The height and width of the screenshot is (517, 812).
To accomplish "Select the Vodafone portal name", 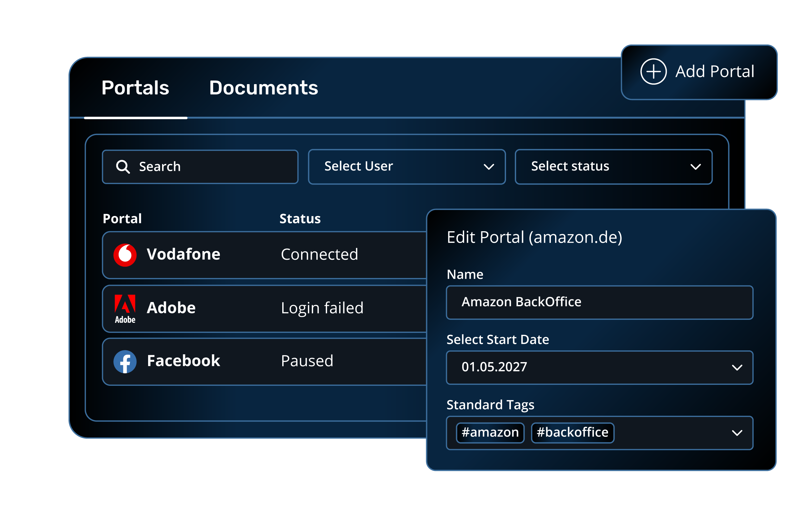I will [184, 254].
